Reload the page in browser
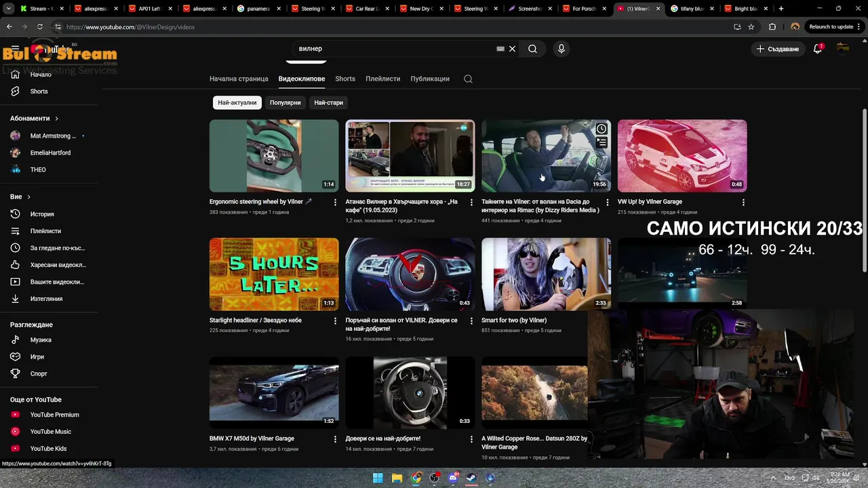This screenshot has width=868, height=488. 40,26
